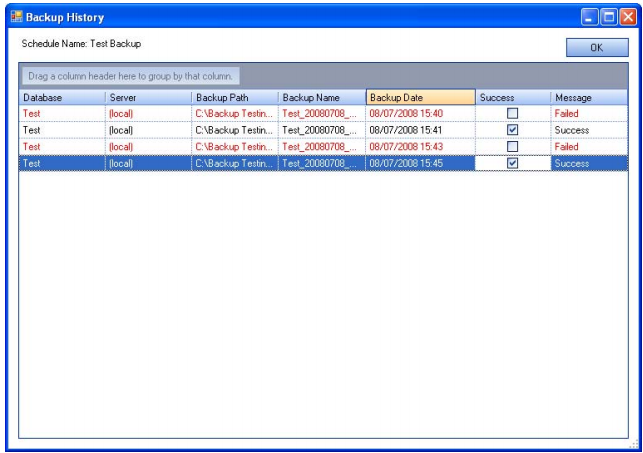Screen dimensions: 643x453
Task: Click Failed message in 15:43 row
Action: 589,147
